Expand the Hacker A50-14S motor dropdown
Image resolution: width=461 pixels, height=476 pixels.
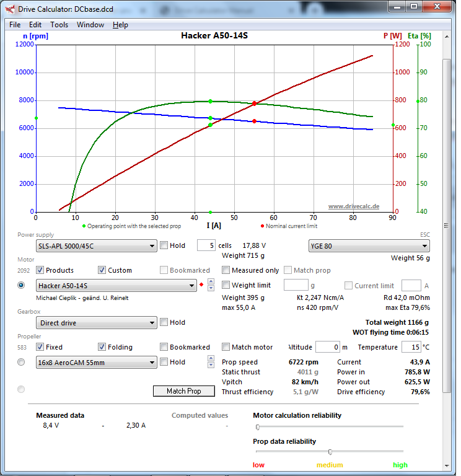(x=116, y=286)
